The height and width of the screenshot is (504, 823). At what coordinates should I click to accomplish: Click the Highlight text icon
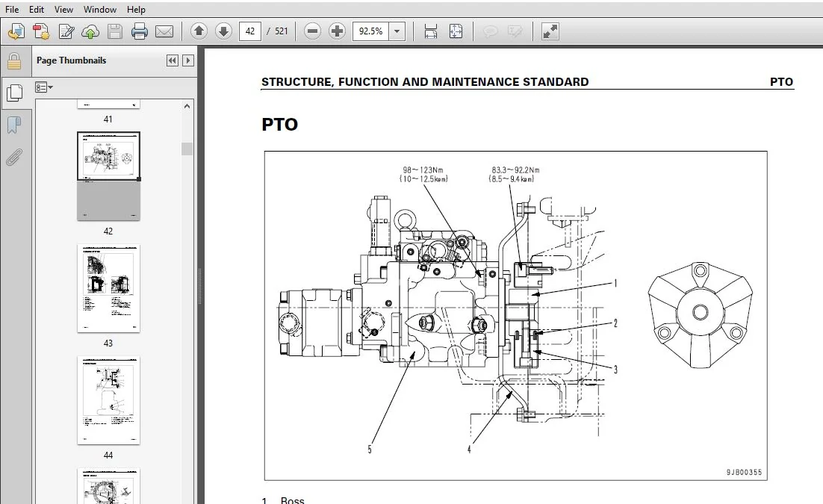(x=515, y=31)
